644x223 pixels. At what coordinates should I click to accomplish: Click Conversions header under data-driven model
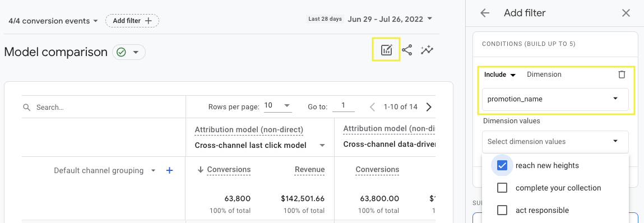(377, 170)
